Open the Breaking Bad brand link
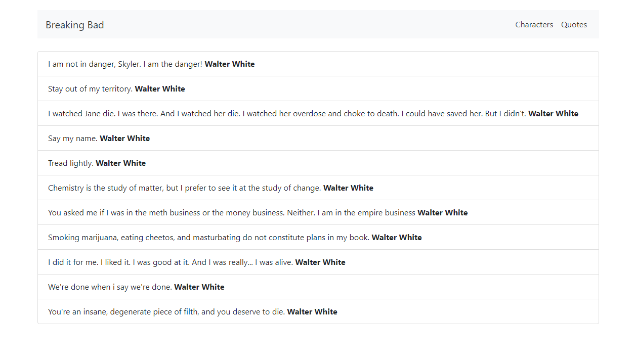This screenshot has width=635, height=364. pos(75,25)
